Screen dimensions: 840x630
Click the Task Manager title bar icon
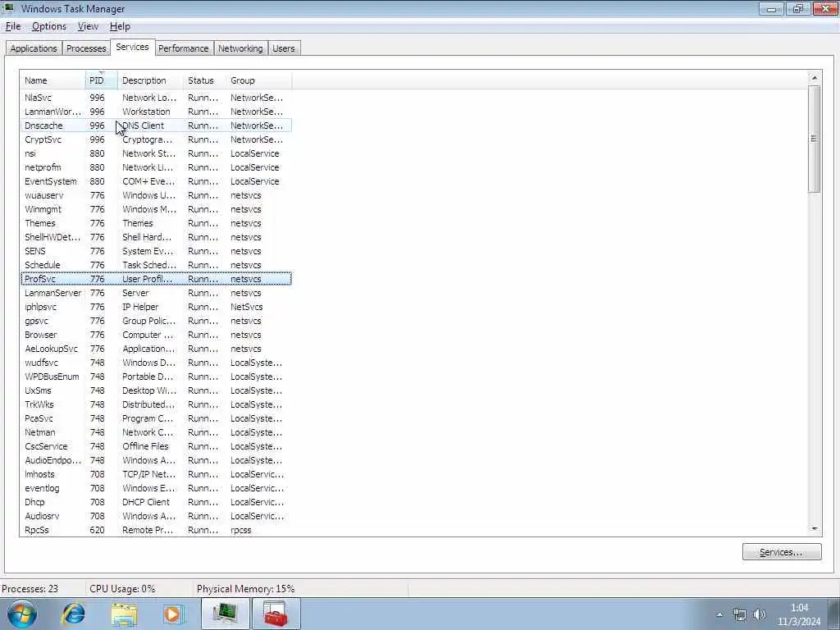[8, 8]
